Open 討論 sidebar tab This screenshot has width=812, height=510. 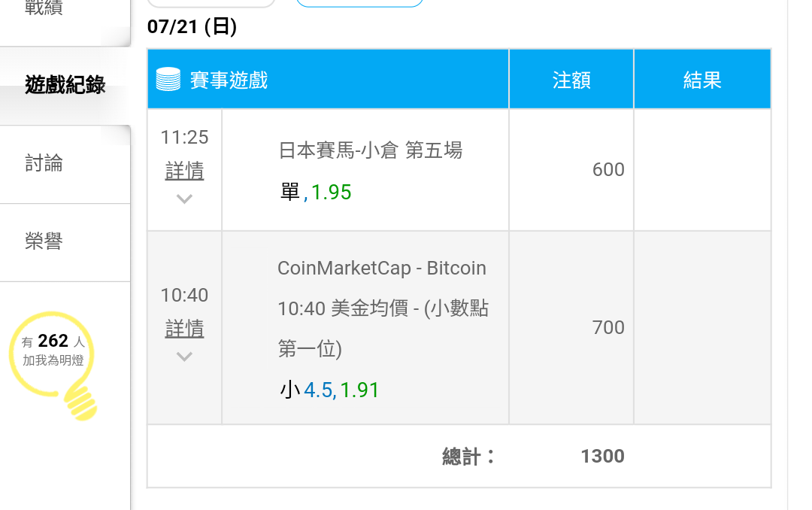click(44, 163)
